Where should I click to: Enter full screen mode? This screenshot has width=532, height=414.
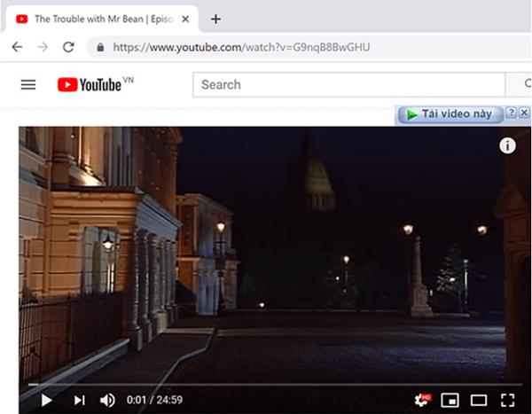click(x=508, y=400)
